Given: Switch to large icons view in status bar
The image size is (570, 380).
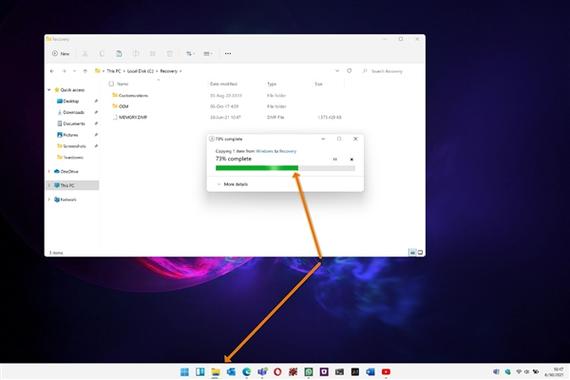Looking at the screenshot, I should point(420,252).
